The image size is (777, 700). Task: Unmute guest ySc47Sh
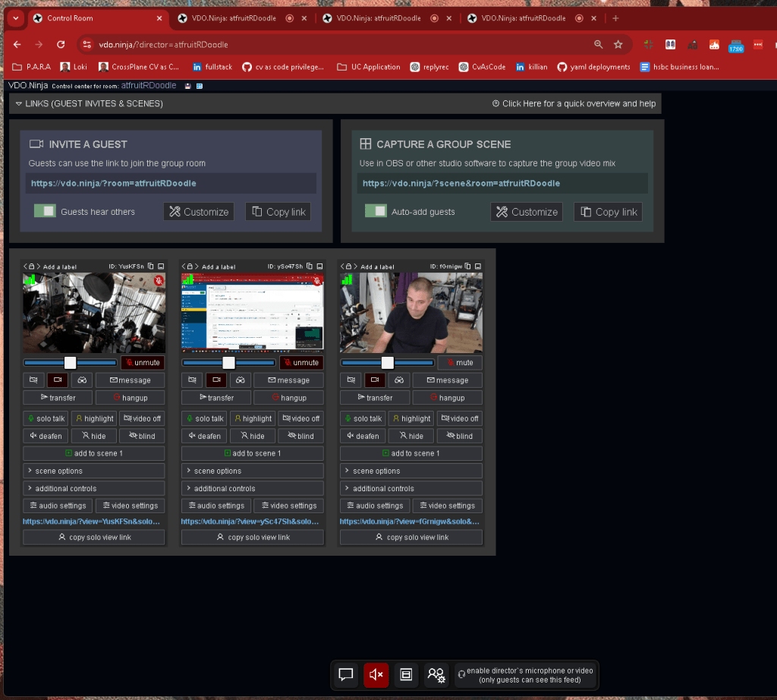(301, 362)
